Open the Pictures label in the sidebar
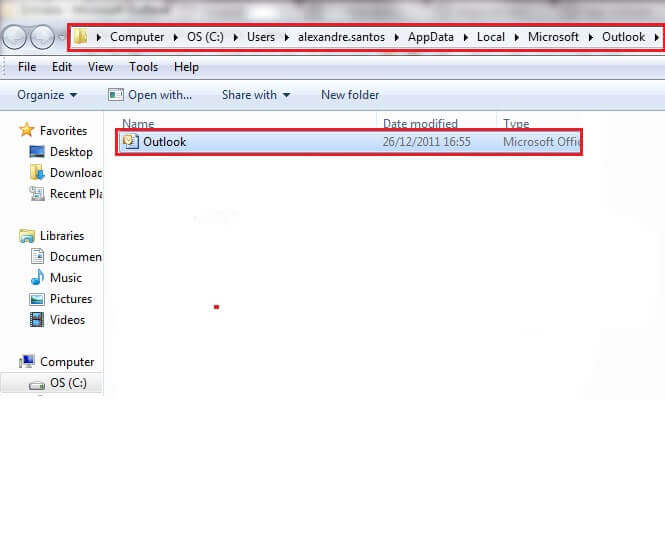 [71, 299]
